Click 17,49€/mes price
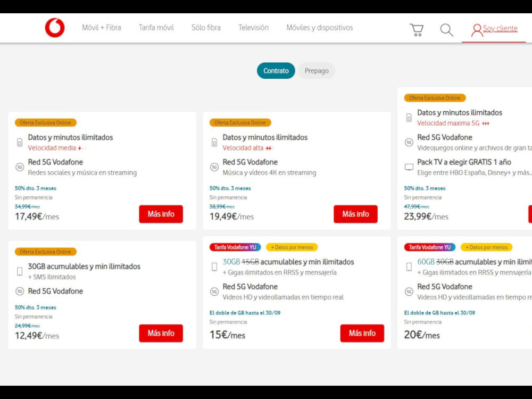The image size is (532, 399). pos(37,217)
